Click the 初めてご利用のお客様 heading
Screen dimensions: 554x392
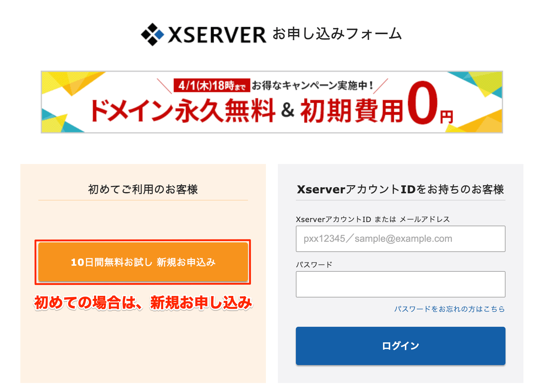click(143, 189)
